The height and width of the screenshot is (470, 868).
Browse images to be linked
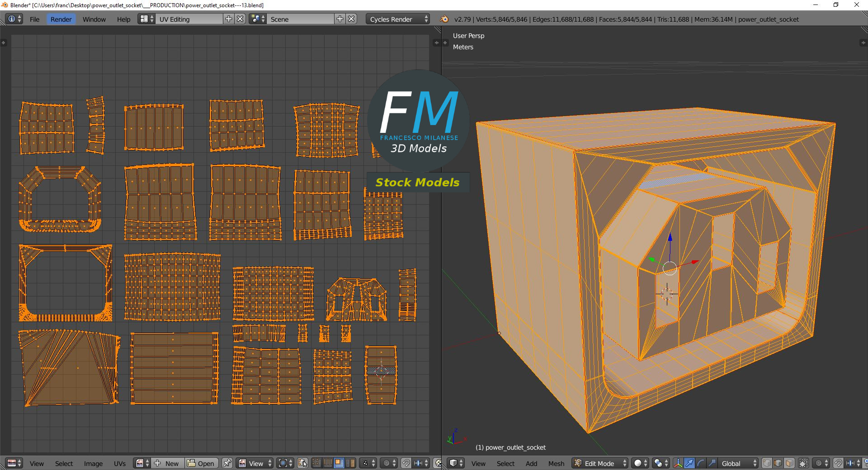coord(142,463)
